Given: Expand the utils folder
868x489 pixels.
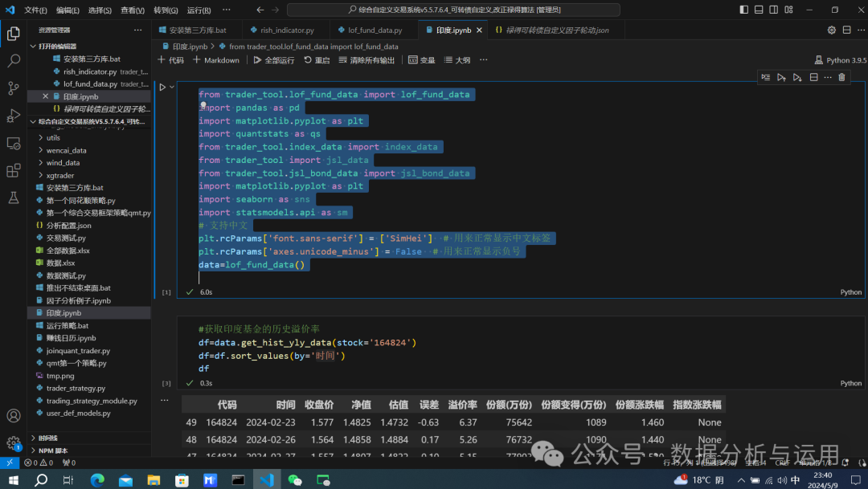Looking at the screenshot, I should coord(41,138).
